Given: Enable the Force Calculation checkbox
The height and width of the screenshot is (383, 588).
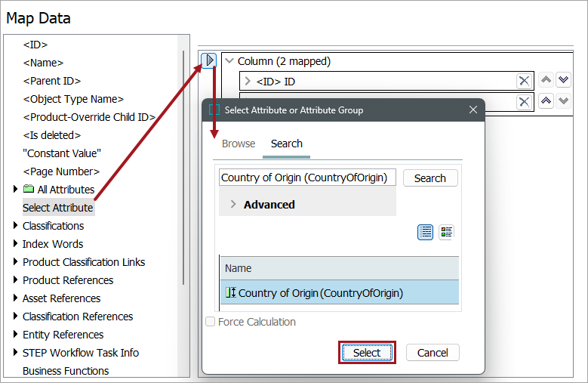Looking at the screenshot, I should (211, 322).
